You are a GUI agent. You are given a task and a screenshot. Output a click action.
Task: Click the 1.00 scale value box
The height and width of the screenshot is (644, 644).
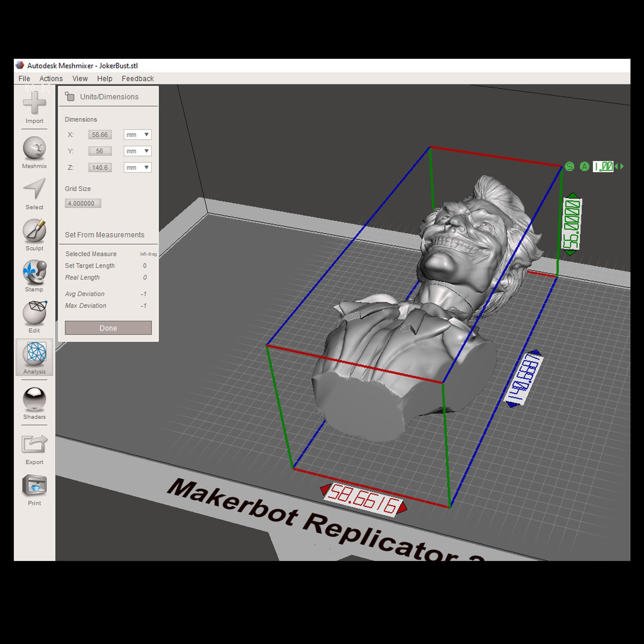click(x=603, y=166)
